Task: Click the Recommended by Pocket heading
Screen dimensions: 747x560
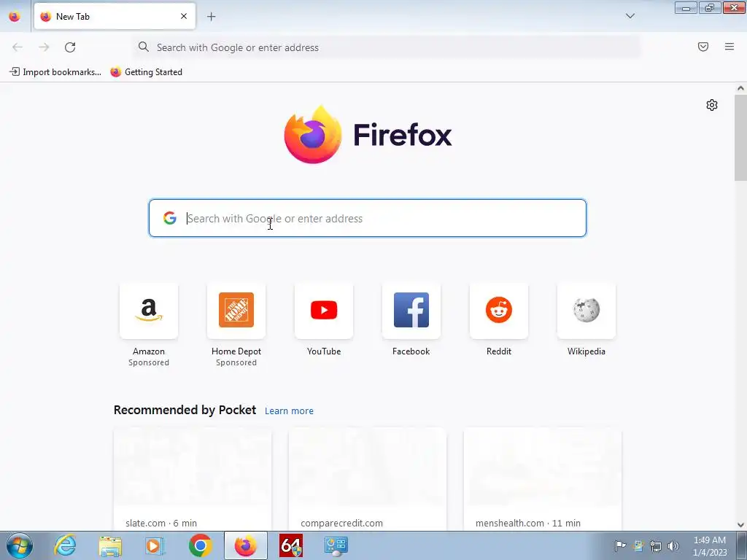Action: coord(185,410)
